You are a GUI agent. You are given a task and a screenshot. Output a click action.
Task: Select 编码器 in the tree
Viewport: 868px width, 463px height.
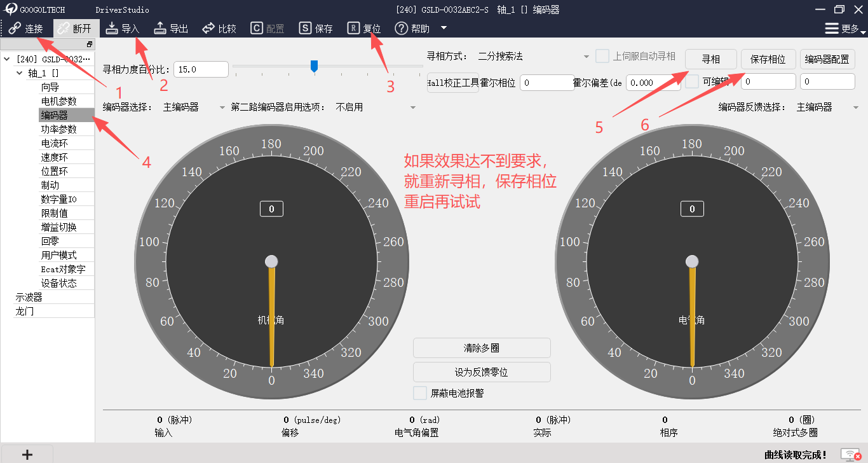67,115
